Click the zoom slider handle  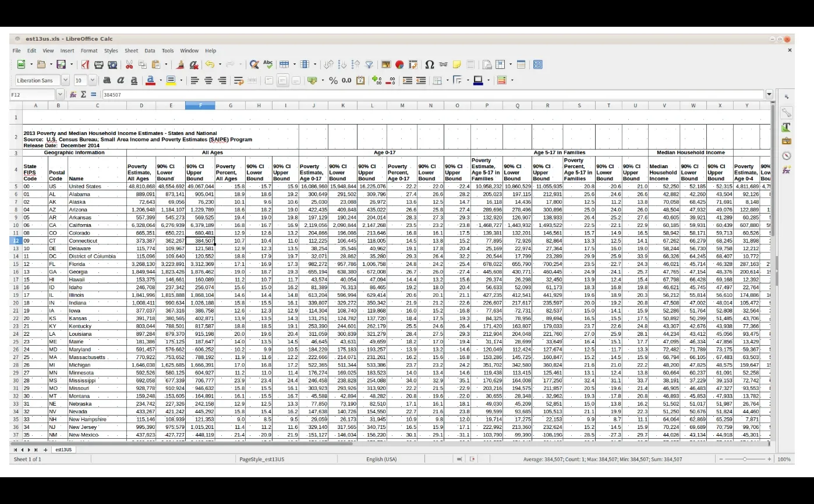coord(745,459)
